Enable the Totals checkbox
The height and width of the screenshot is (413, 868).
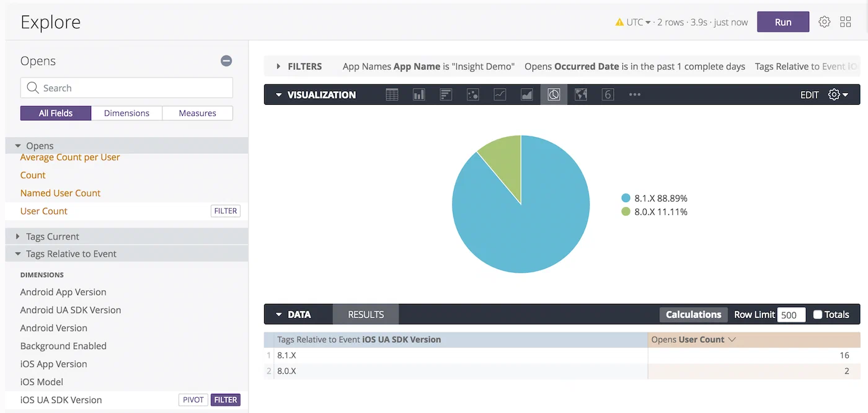click(x=819, y=314)
